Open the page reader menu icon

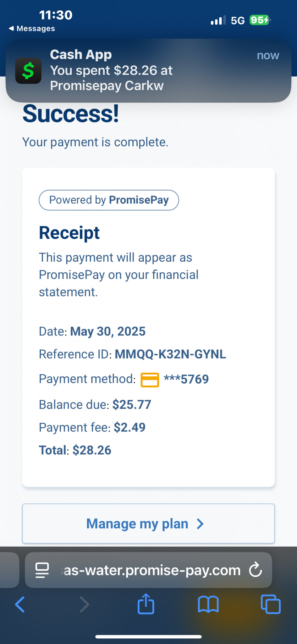tap(42, 570)
